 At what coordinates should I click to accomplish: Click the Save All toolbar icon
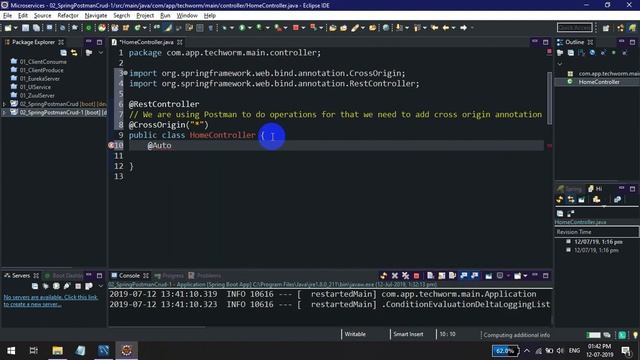pyautogui.click(x=36, y=28)
